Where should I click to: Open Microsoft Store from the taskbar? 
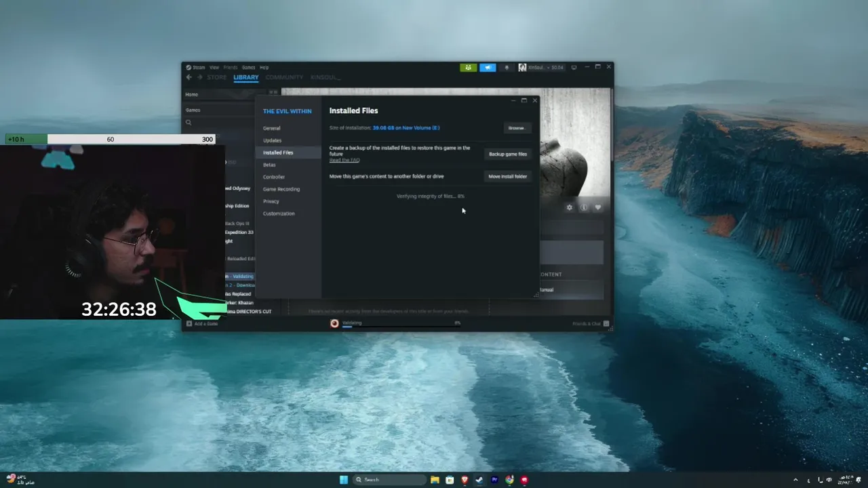(450, 480)
